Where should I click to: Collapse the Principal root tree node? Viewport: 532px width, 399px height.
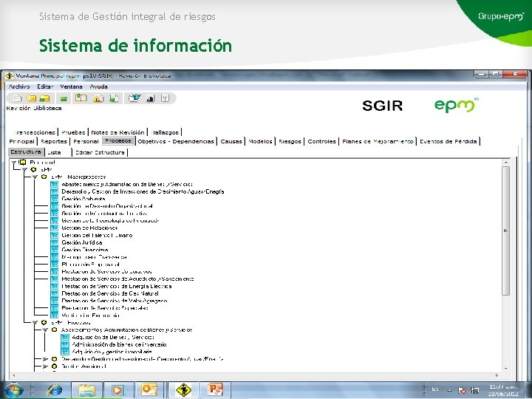point(13,163)
